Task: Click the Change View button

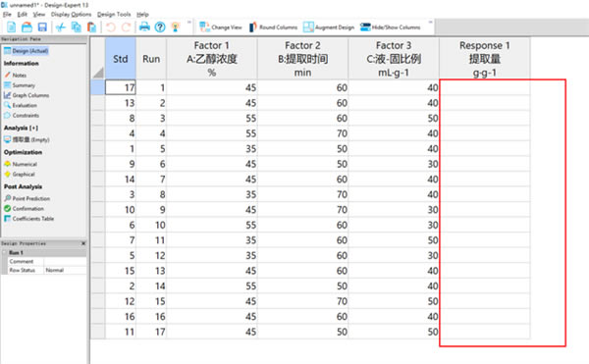Action: pyautogui.click(x=221, y=27)
